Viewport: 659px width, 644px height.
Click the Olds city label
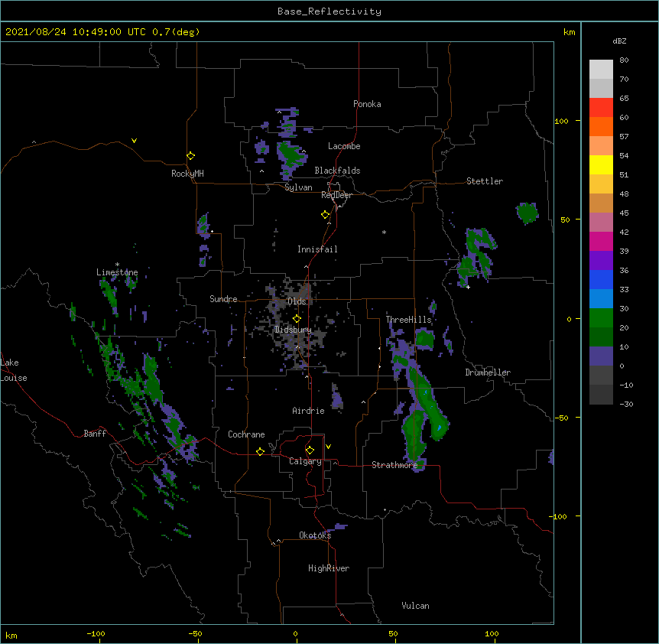point(297,301)
